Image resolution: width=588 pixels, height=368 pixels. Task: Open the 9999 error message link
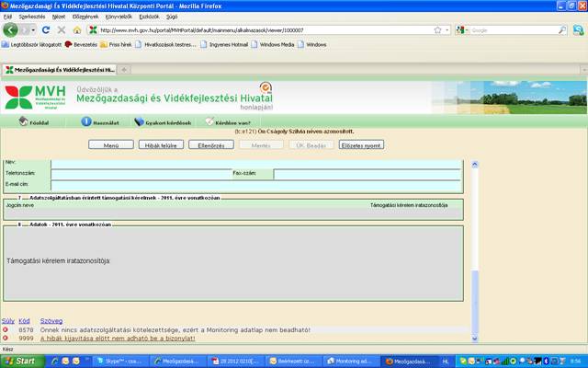coord(118,339)
